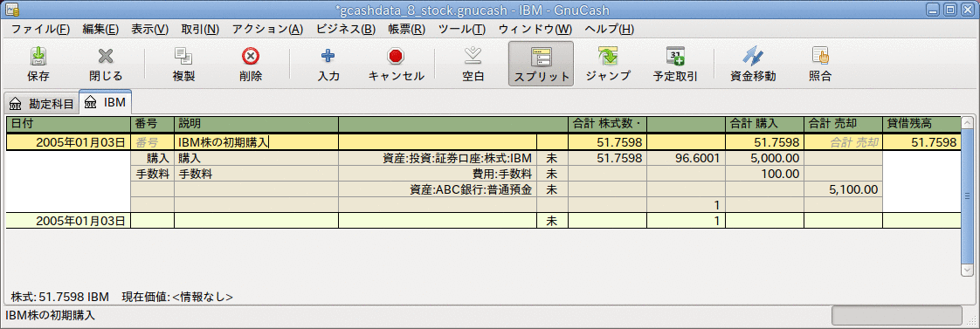Image resolution: width=980 pixels, height=329 pixels.
Task: Open the ヘルプ(H) menu
Action: [609, 29]
